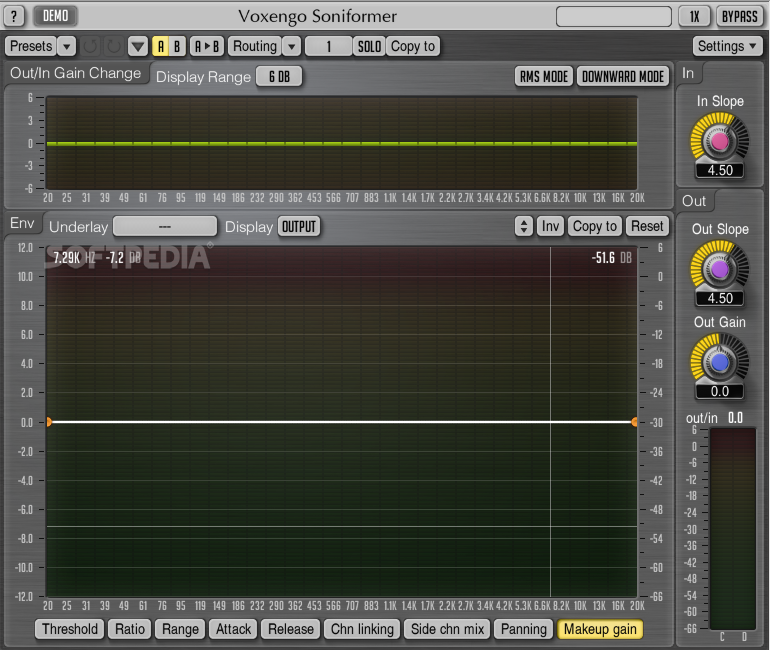Open the Routing window
Screen dimensions: 770x650
pos(255,46)
